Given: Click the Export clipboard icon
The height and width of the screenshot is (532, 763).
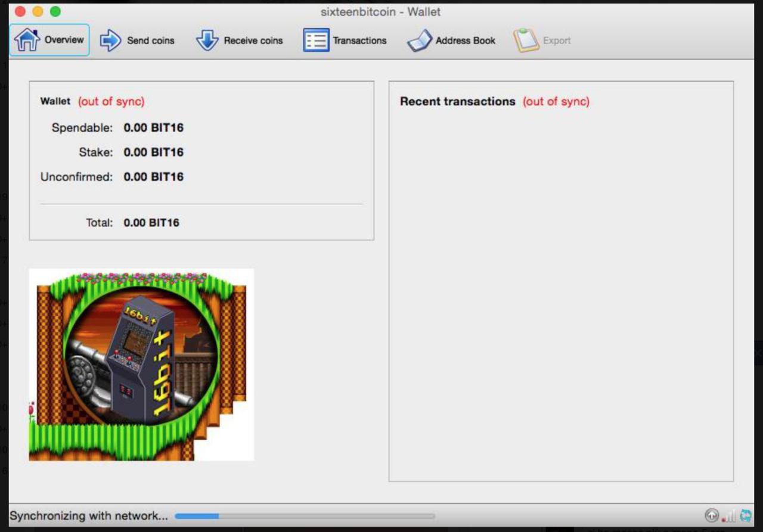Looking at the screenshot, I should [x=526, y=40].
